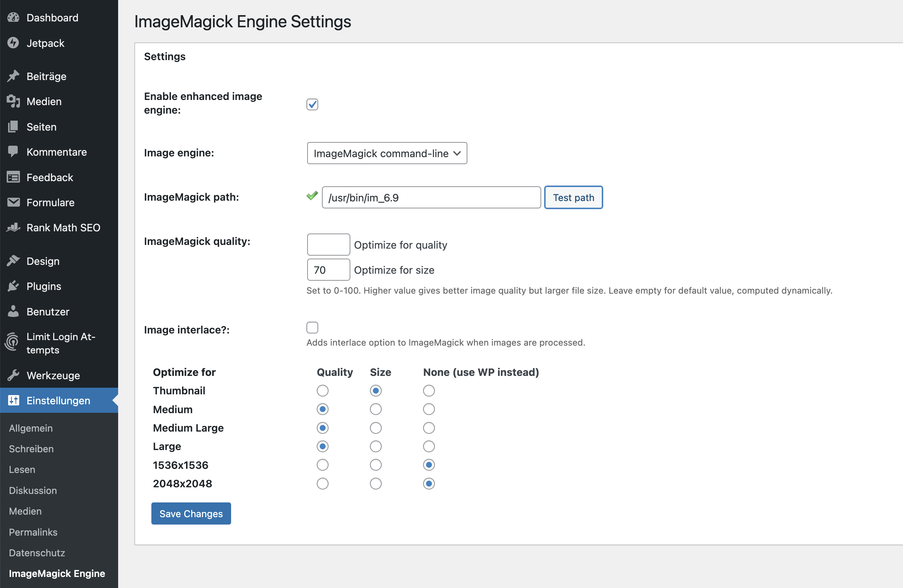This screenshot has width=903, height=588.
Task: Click the Design paintbrush icon
Action: click(x=13, y=261)
